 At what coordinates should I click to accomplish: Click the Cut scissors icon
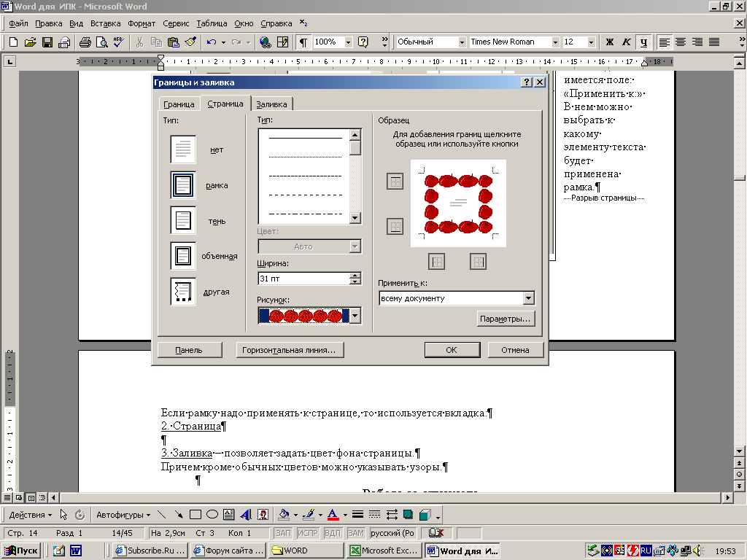pos(139,42)
